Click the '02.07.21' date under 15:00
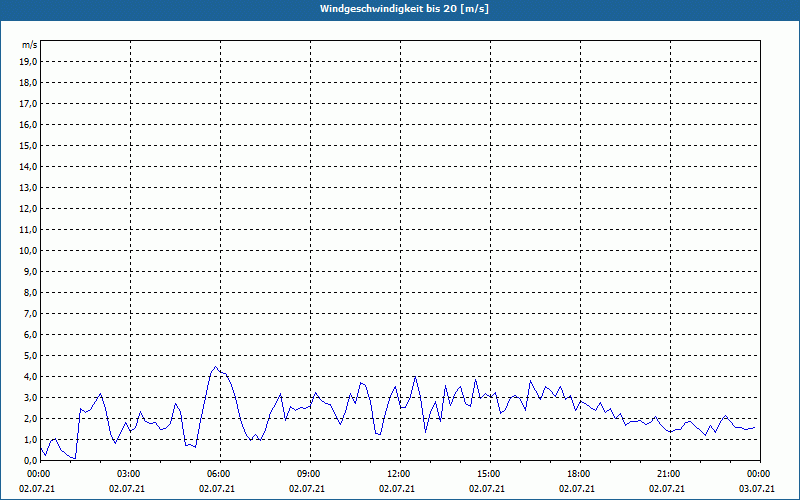Viewport: 800px width, 500px height. 487,489
